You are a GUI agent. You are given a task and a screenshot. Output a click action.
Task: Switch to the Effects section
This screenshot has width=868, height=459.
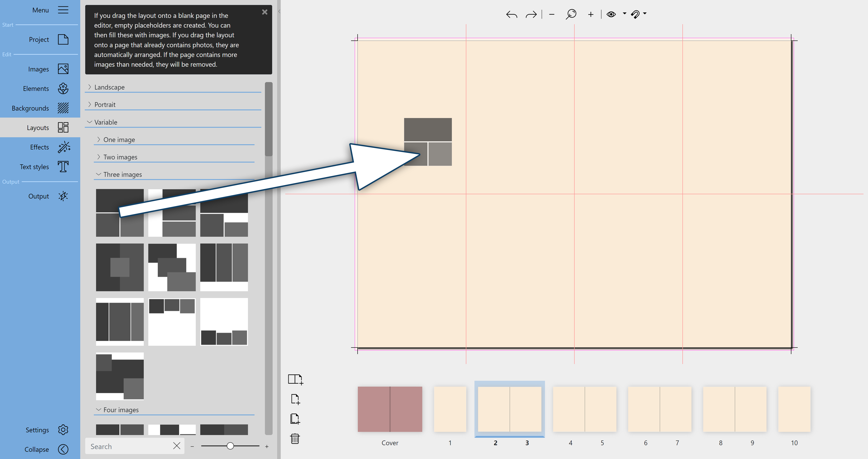click(x=39, y=147)
